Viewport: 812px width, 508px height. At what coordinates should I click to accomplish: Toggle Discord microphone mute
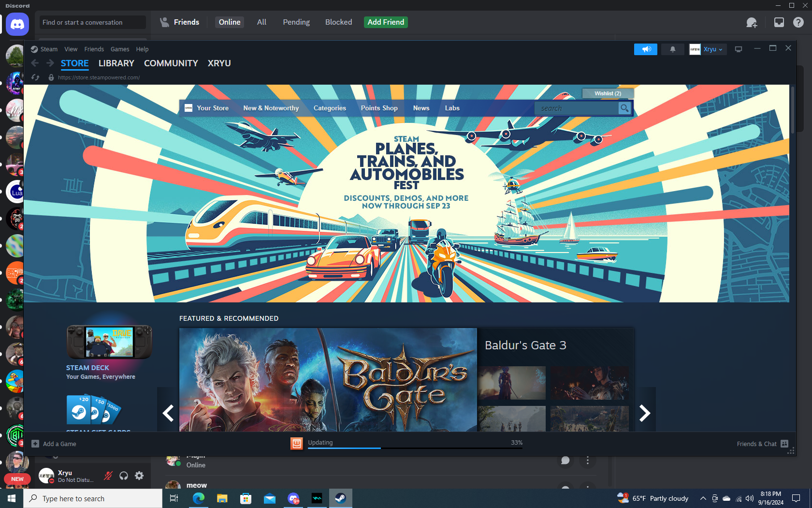coord(108,476)
